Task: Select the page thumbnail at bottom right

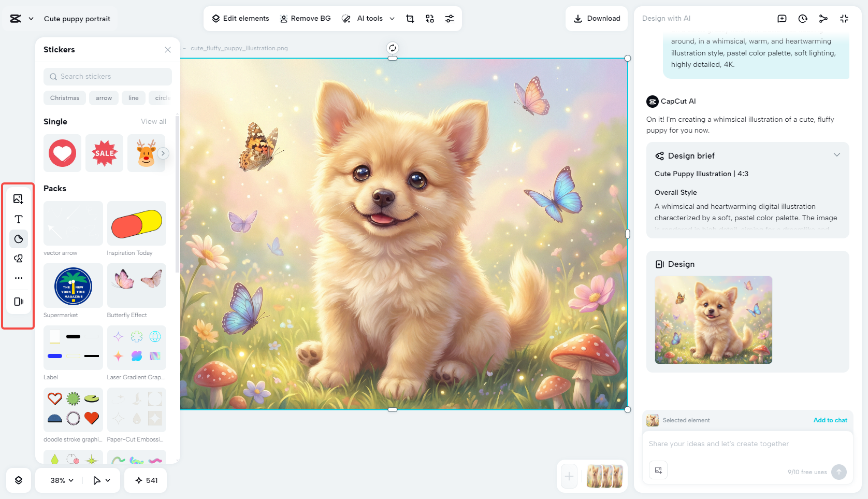Action: (604, 476)
